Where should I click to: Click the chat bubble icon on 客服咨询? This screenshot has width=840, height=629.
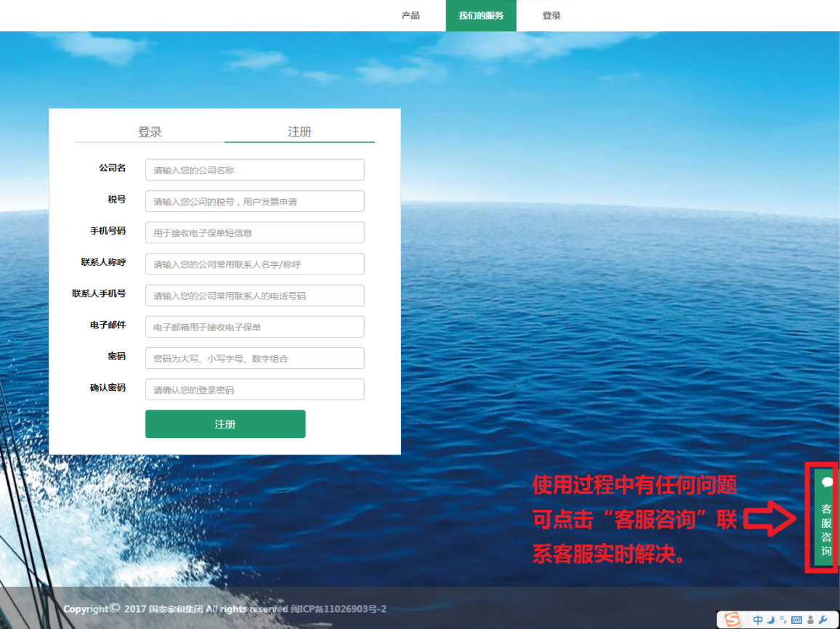click(x=826, y=482)
